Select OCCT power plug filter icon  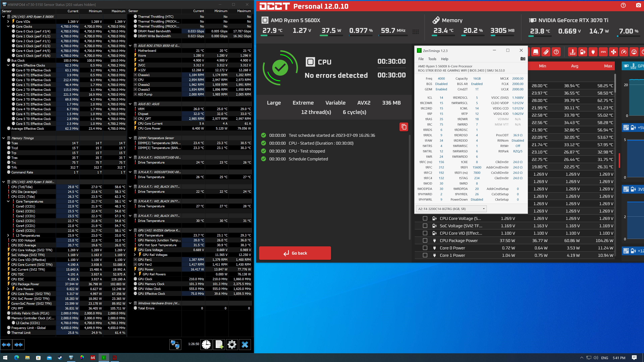click(x=593, y=52)
